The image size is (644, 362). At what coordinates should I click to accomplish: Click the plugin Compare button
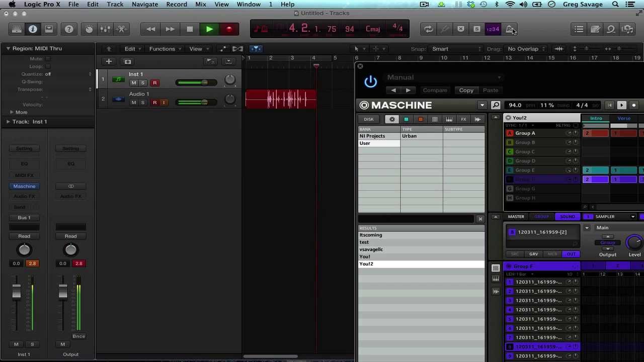pyautogui.click(x=435, y=90)
